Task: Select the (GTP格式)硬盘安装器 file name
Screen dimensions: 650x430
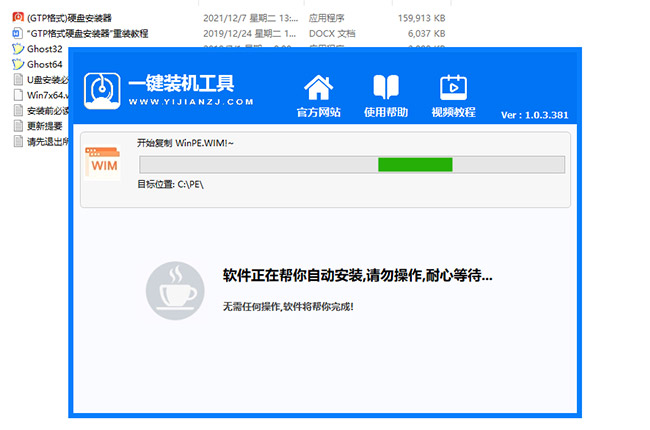Action: point(69,18)
